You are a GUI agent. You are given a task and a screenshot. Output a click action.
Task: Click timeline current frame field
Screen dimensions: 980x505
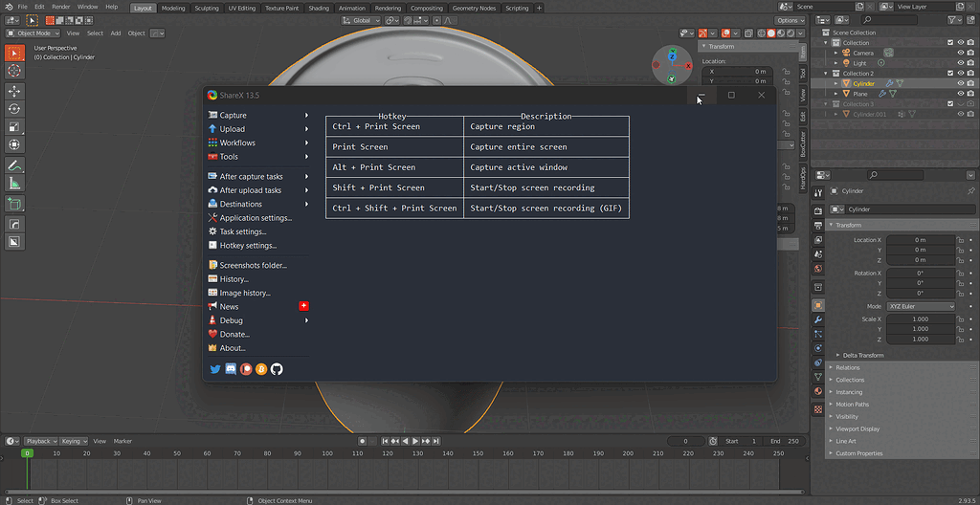pyautogui.click(x=685, y=441)
